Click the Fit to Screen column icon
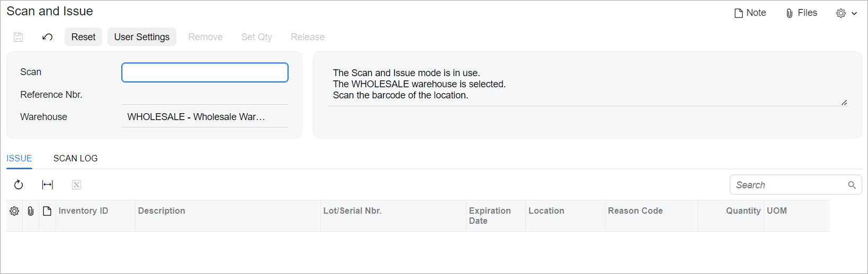Screen dimensions: 868x274 pyautogui.click(x=48, y=185)
